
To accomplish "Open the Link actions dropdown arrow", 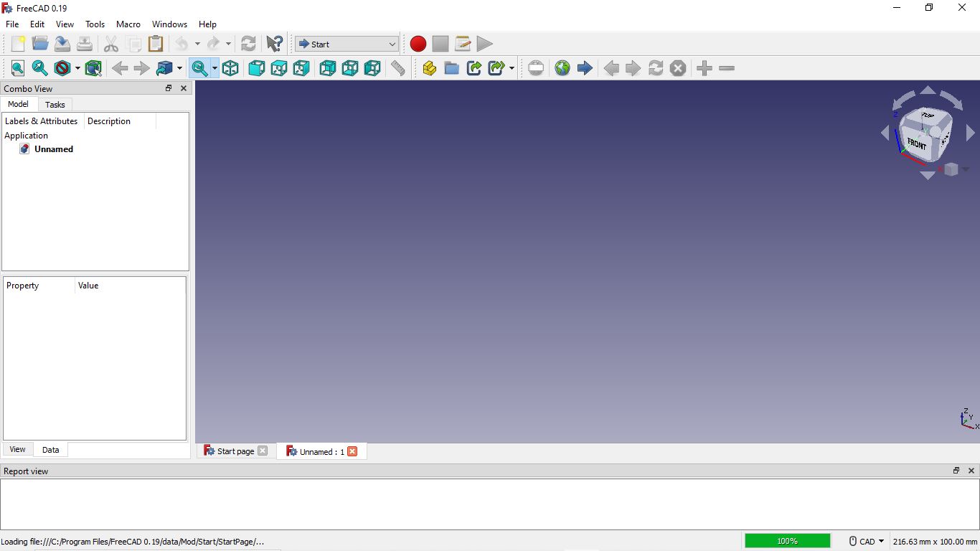I will pos(512,68).
